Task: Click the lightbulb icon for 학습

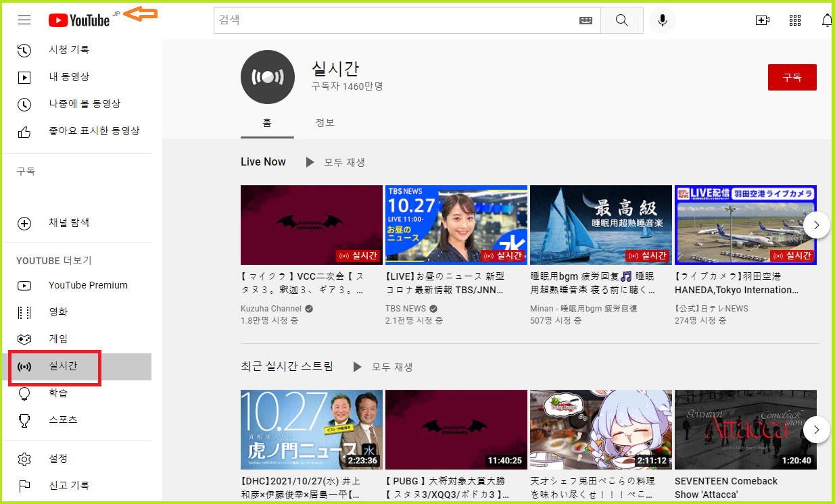Action: coord(24,393)
